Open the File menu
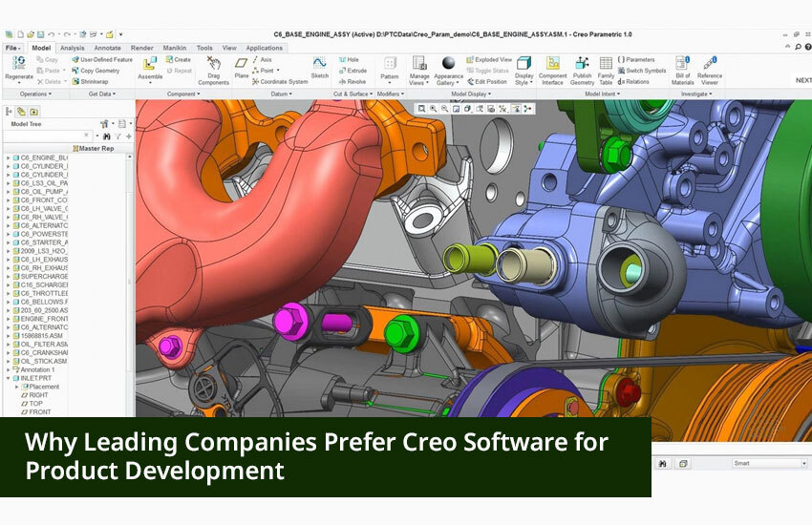This screenshot has height=525, width=812. point(12,48)
